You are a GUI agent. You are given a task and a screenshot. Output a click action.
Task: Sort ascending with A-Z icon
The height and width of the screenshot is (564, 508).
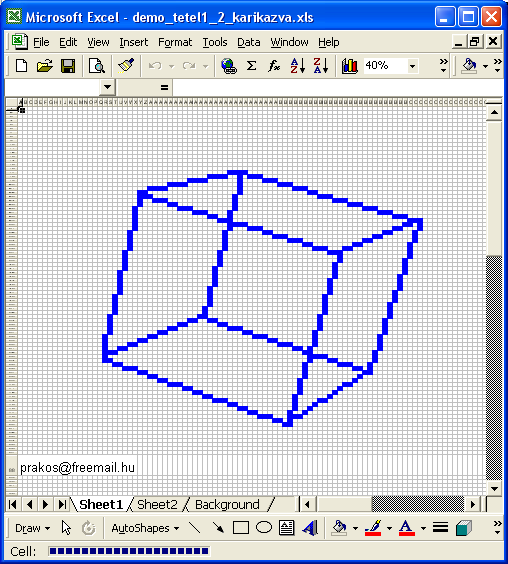[x=298, y=66]
